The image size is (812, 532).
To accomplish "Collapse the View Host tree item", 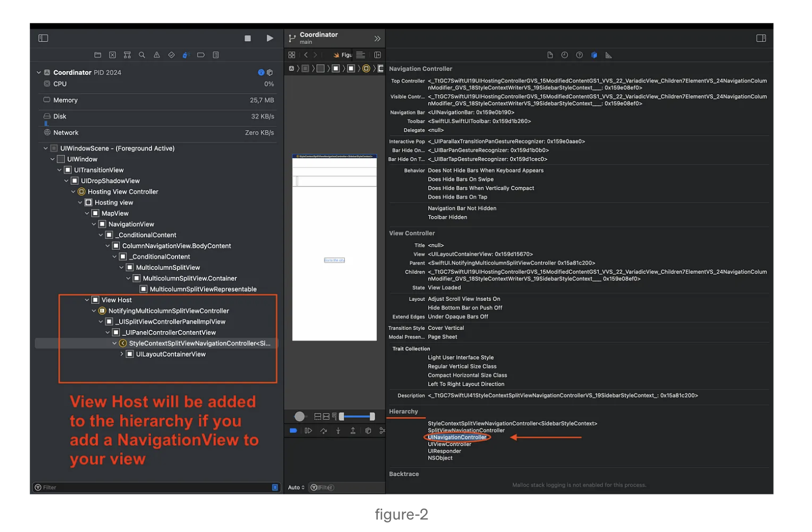I will tap(87, 300).
